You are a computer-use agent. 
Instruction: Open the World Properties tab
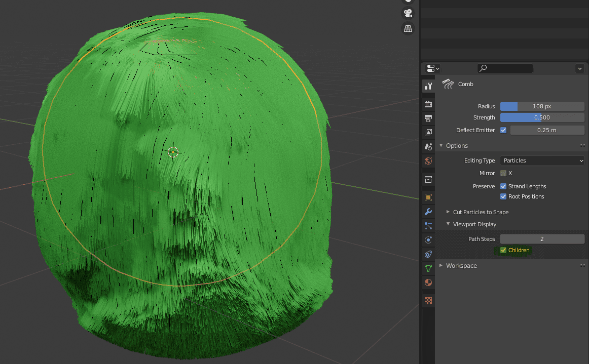pos(428,160)
